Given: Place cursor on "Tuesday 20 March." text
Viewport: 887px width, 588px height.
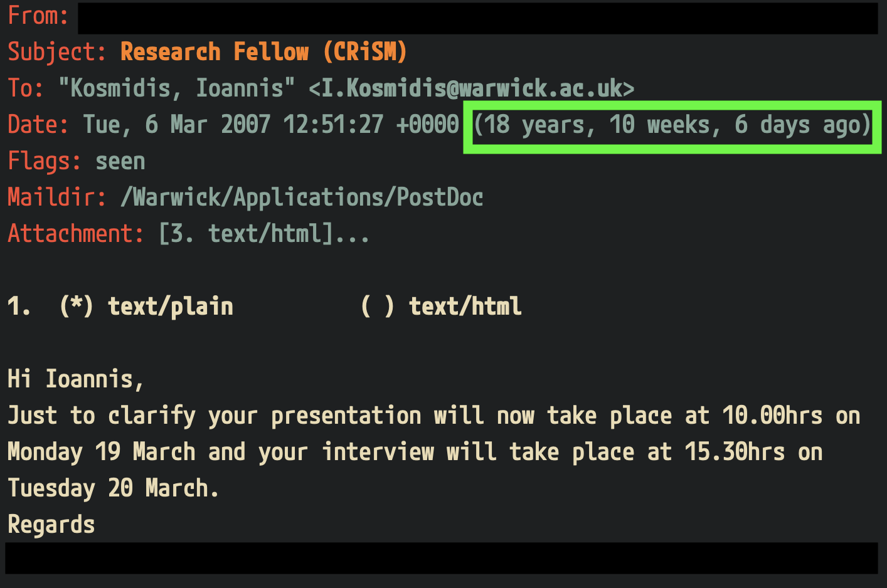Looking at the screenshot, I should pos(113,488).
